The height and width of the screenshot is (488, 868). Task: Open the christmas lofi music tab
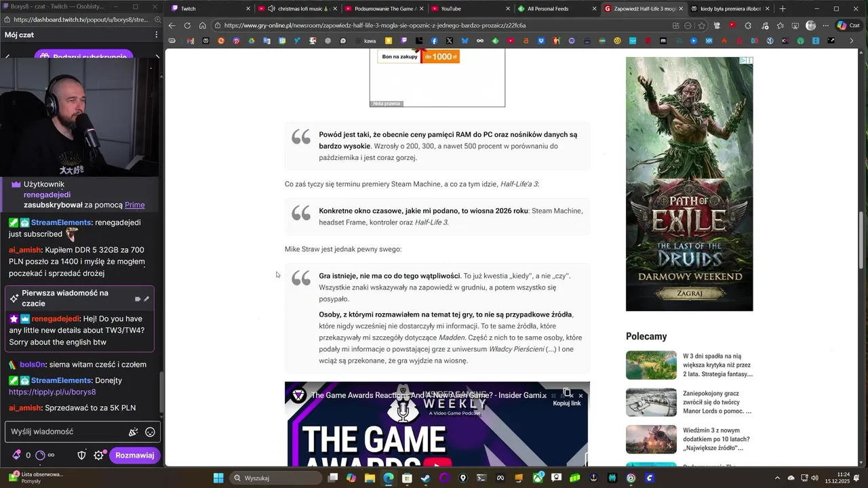point(298,9)
